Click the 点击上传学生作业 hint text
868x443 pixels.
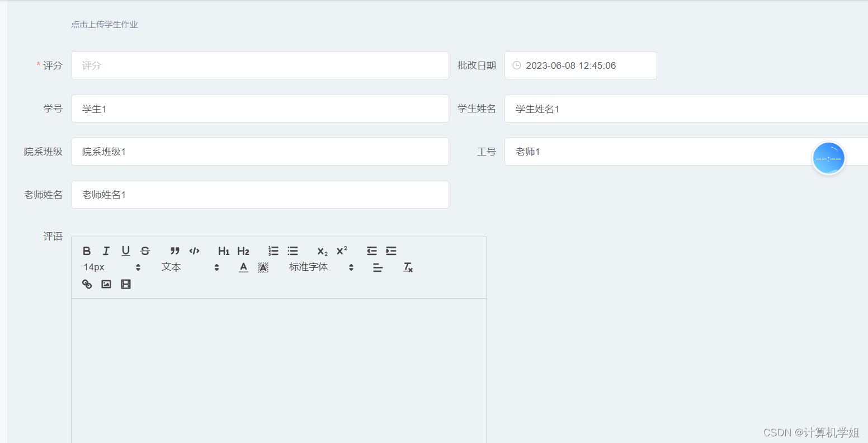105,25
